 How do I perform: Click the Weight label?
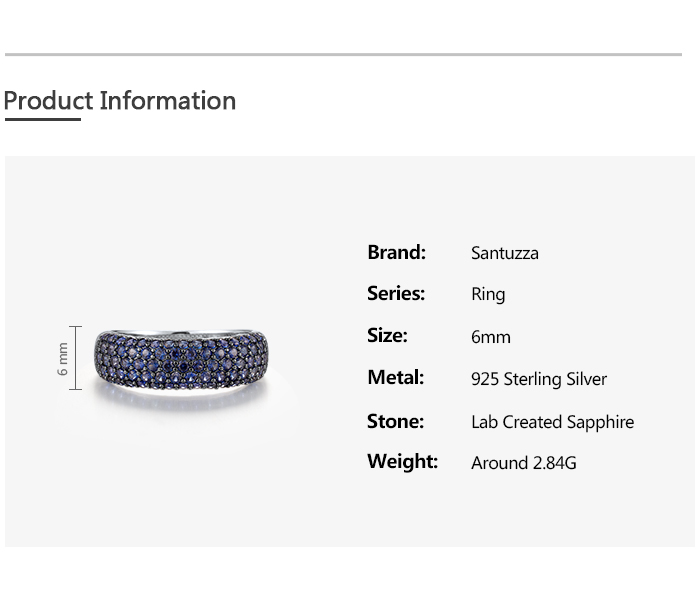point(402,461)
